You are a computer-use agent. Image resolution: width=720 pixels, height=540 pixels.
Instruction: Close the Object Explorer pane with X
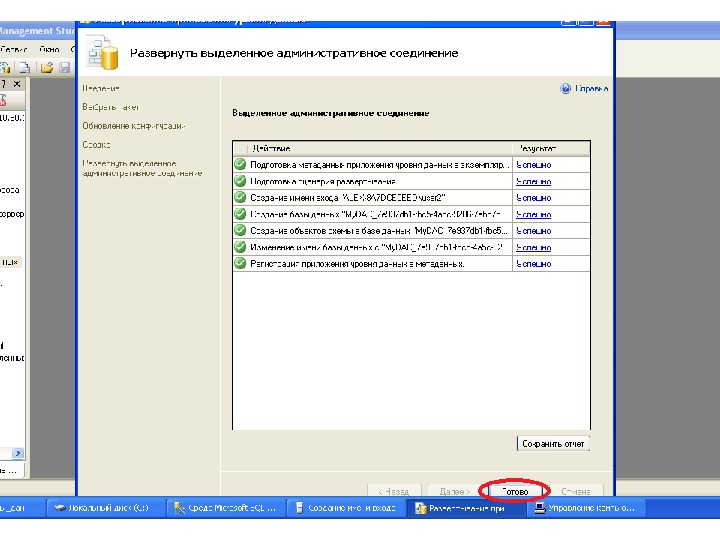[17, 84]
